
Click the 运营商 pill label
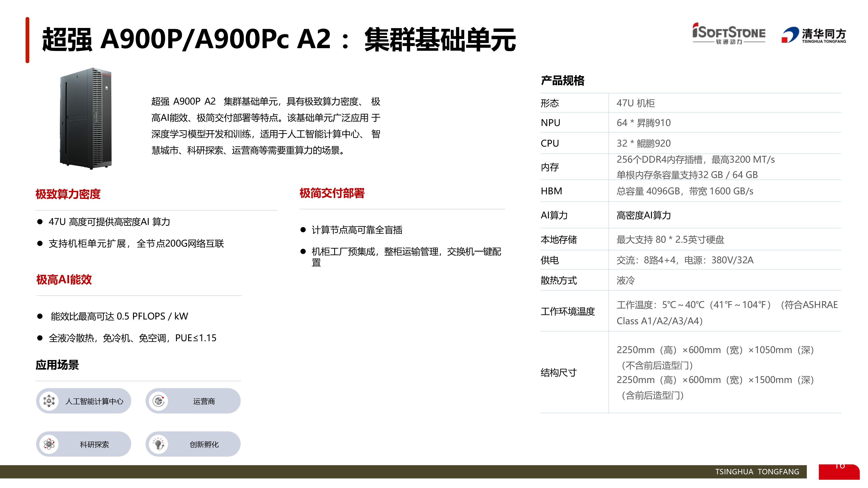(x=204, y=401)
